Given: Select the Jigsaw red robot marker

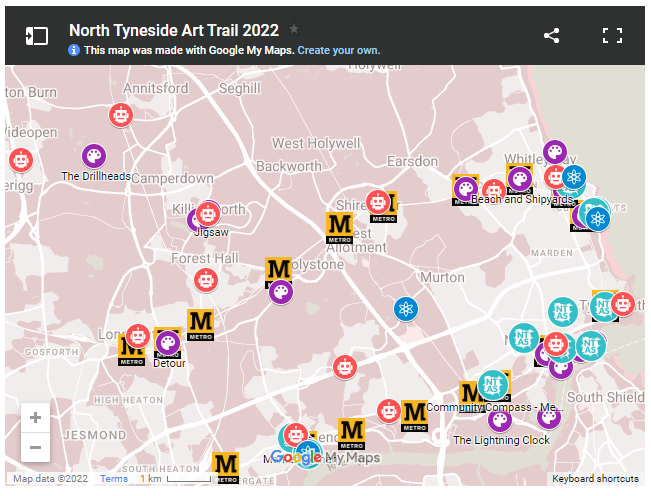Looking at the screenshot, I should [x=208, y=214].
